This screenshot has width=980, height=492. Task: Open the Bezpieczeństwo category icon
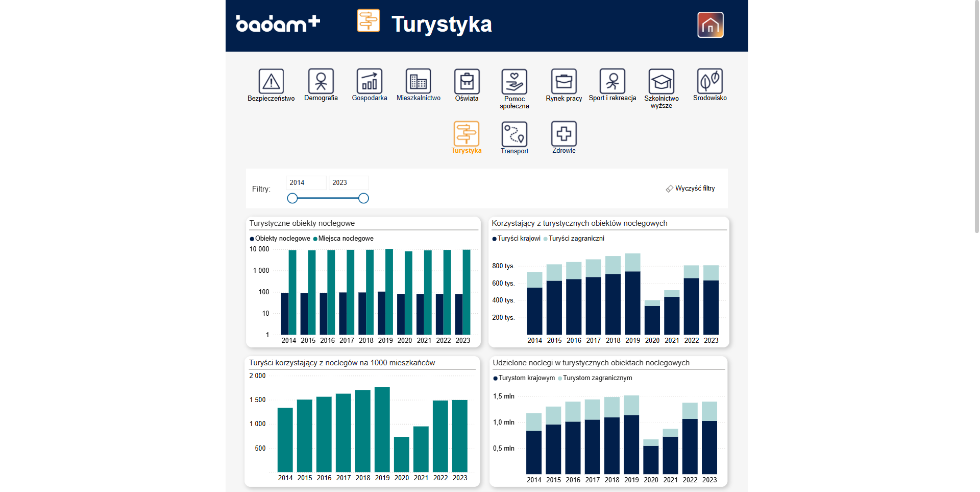pyautogui.click(x=271, y=82)
